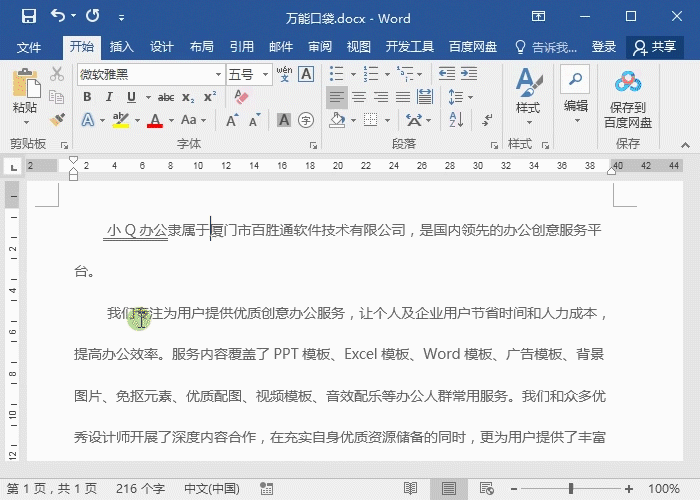700x500 pixels.
Task: Open line spacing options
Action: (x=460, y=97)
